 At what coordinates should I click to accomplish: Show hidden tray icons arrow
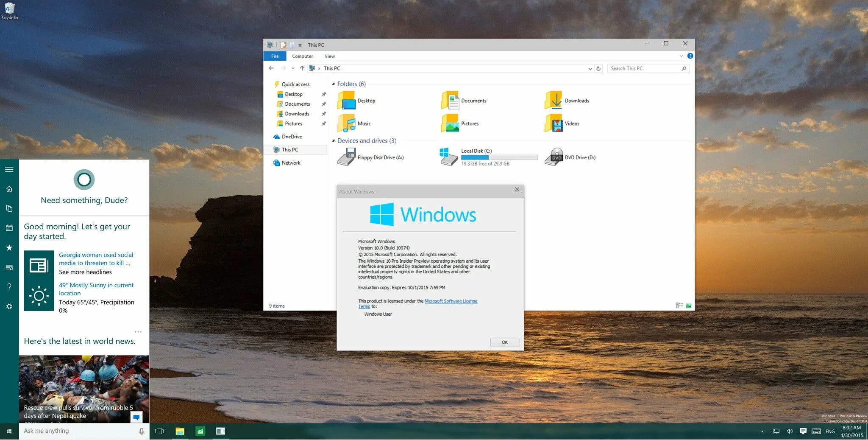tap(762, 431)
